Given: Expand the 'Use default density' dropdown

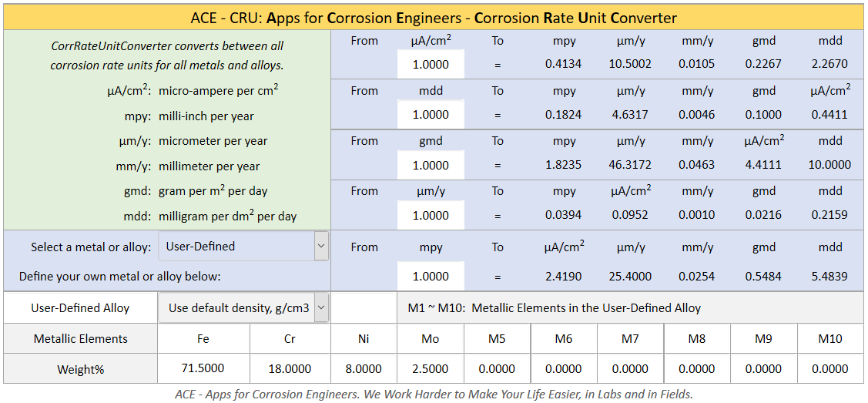Looking at the screenshot, I should click(x=243, y=307).
